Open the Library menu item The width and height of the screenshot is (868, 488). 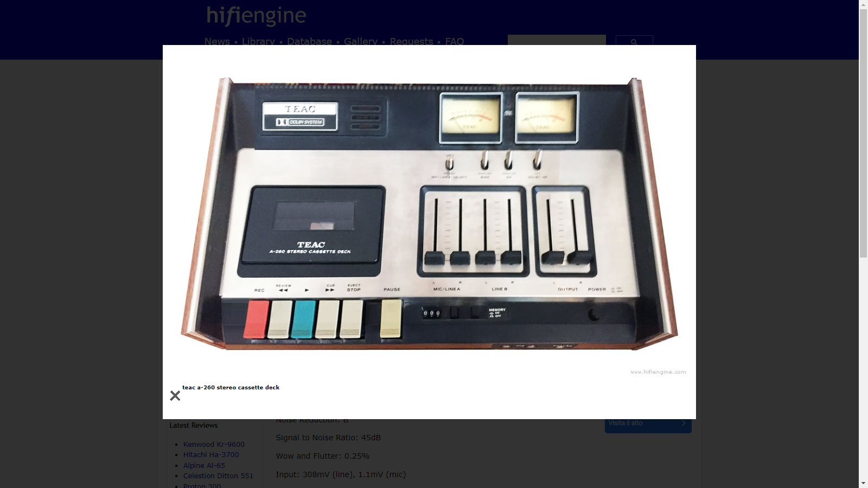[258, 41]
